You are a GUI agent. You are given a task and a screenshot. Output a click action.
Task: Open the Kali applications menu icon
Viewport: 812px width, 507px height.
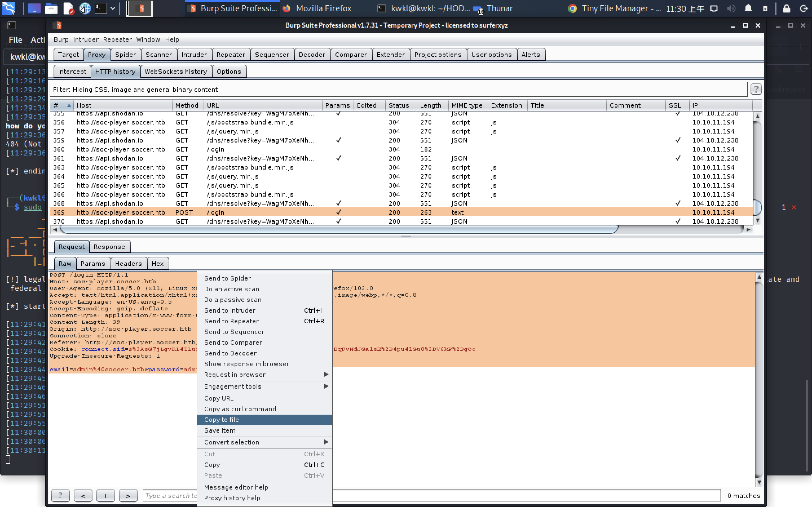click(x=9, y=8)
